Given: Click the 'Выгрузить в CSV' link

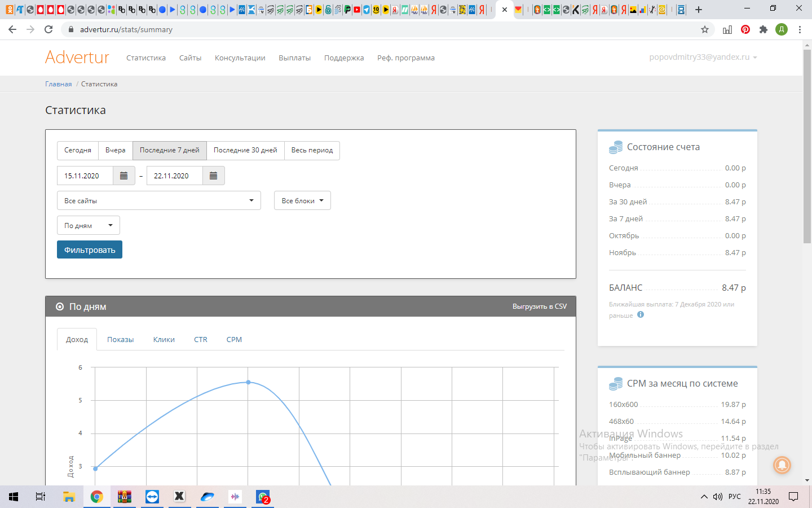Looking at the screenshot, I should [x=539, y=306].
